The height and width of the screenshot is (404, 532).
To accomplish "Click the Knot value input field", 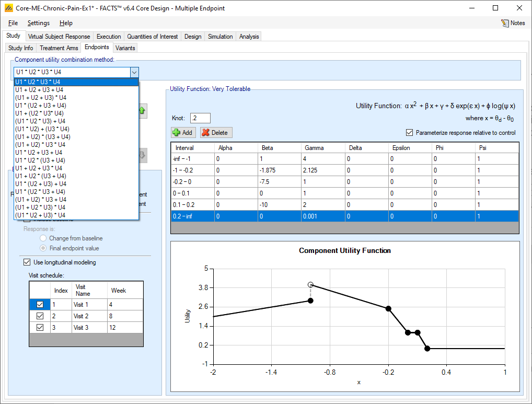I will point(200,118).
